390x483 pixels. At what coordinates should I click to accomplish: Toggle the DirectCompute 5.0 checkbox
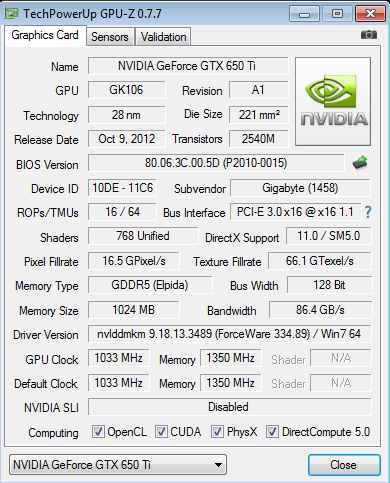[x=272, y=432]
